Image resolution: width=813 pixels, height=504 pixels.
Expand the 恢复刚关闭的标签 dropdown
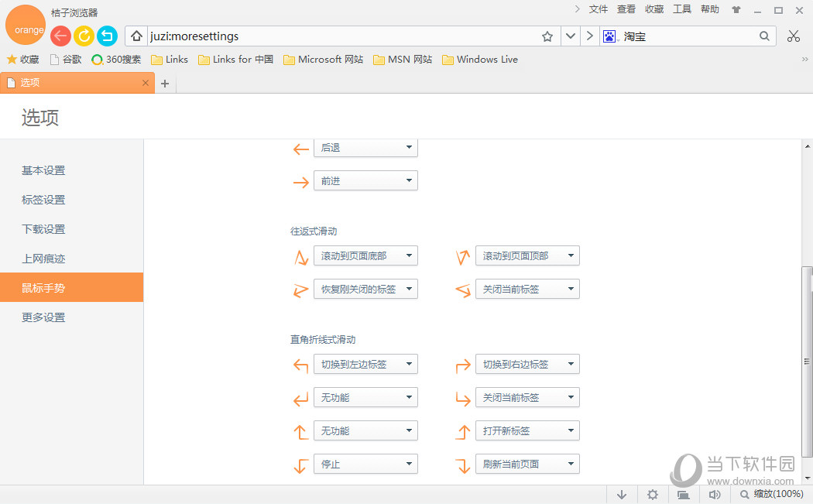[365, 289]
